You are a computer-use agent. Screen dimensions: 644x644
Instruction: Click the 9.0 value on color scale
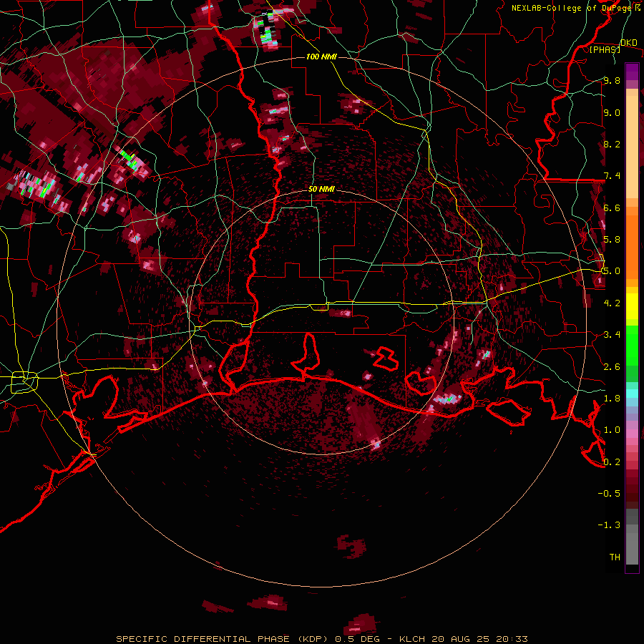click(612, 112)
